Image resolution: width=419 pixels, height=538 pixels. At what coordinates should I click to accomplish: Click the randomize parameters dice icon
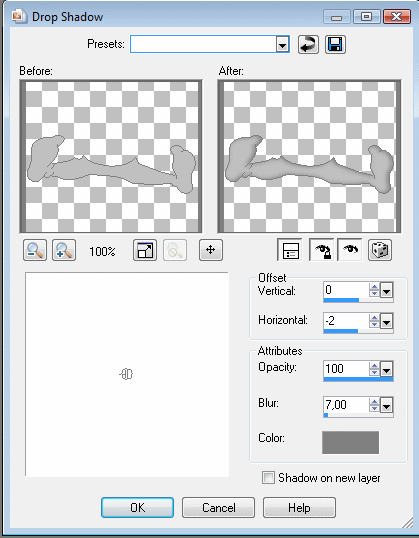pos(380,250)
